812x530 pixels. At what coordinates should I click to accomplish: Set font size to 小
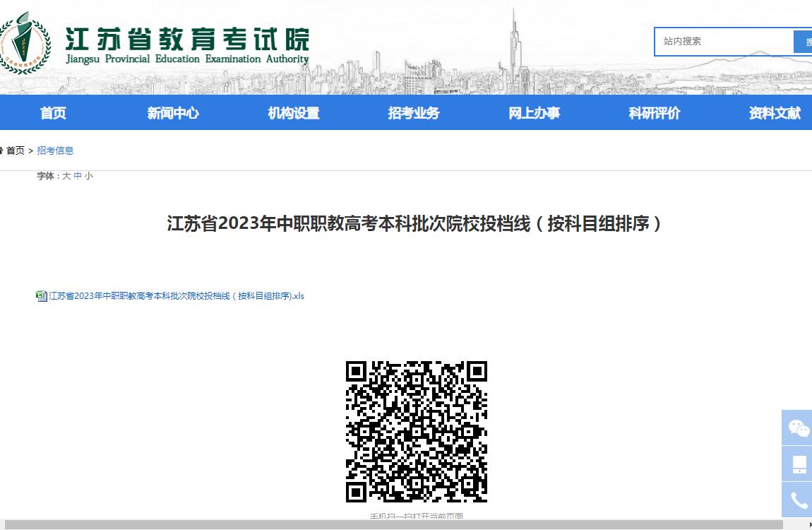pos(88,176)
